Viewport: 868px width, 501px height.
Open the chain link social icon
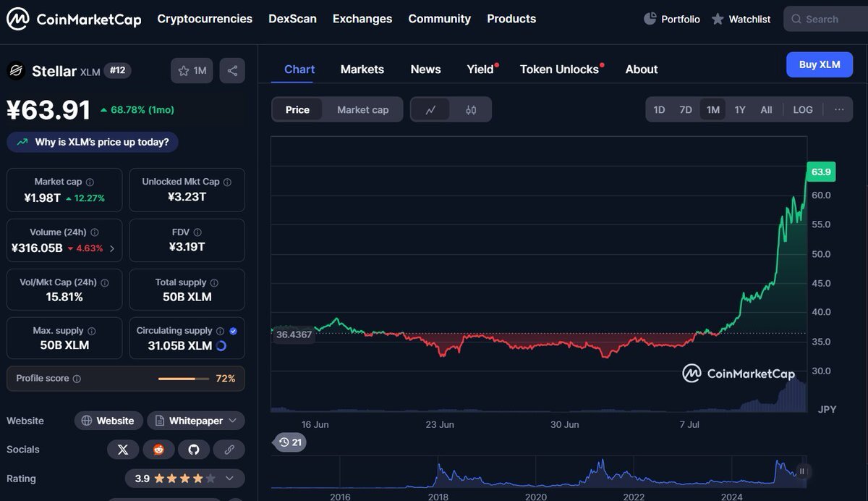229,450
